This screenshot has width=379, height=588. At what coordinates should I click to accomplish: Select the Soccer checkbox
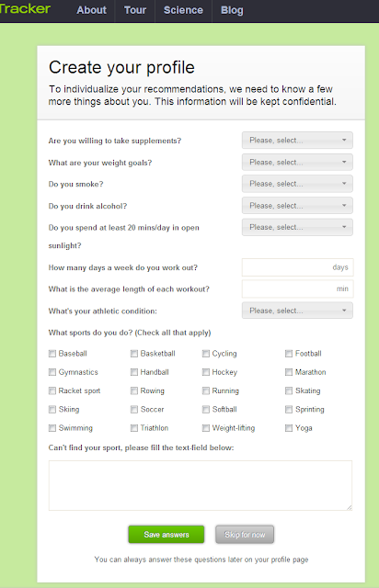click(x=134, y=410)
